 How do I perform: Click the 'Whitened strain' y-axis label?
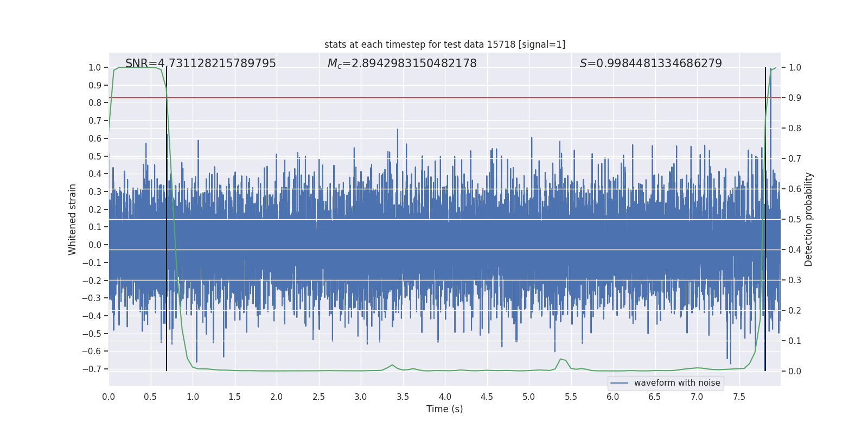coord(73,219)
